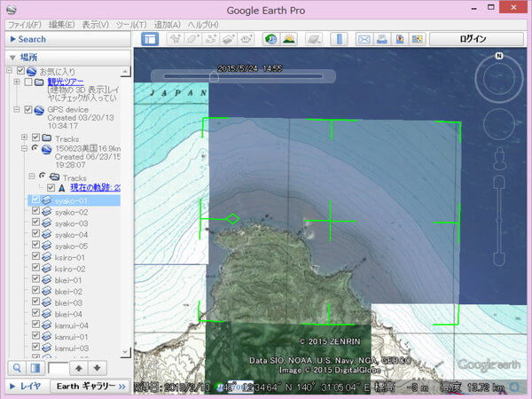This screenshot has height=399, width=532.
Task: Collapse the お気に入り tree node
Action: coord(9,71)
